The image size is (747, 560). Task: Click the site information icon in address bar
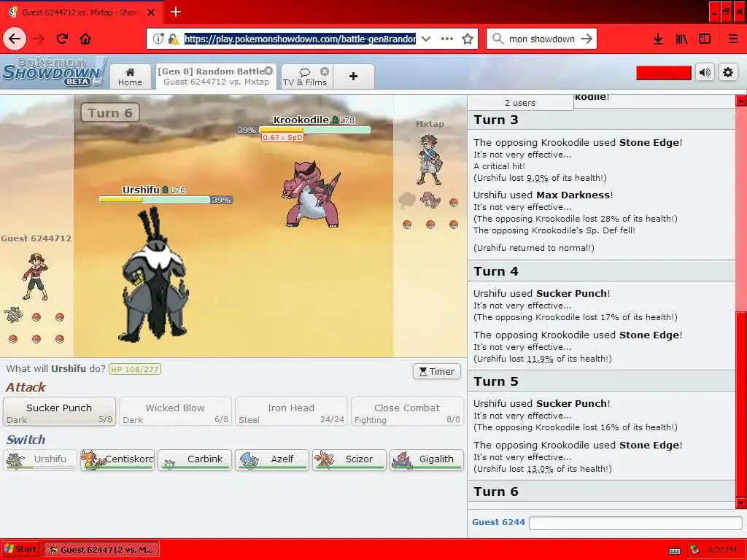point(158,39)
